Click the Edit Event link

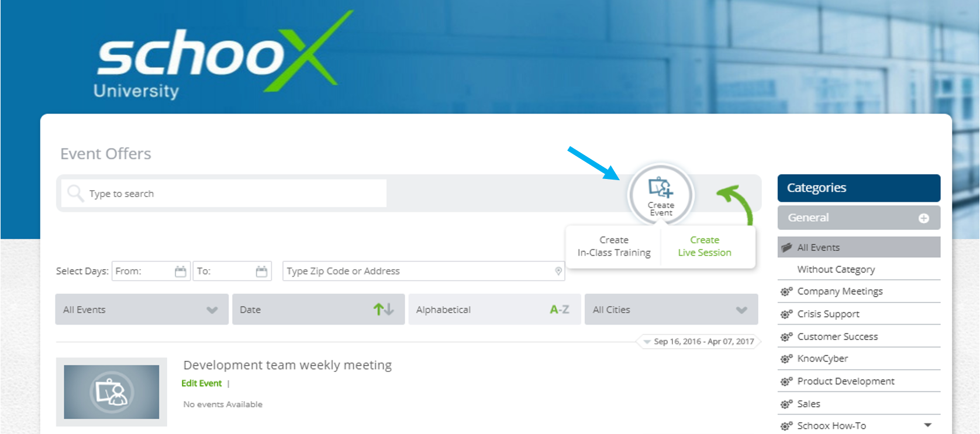tap(201, 383)
